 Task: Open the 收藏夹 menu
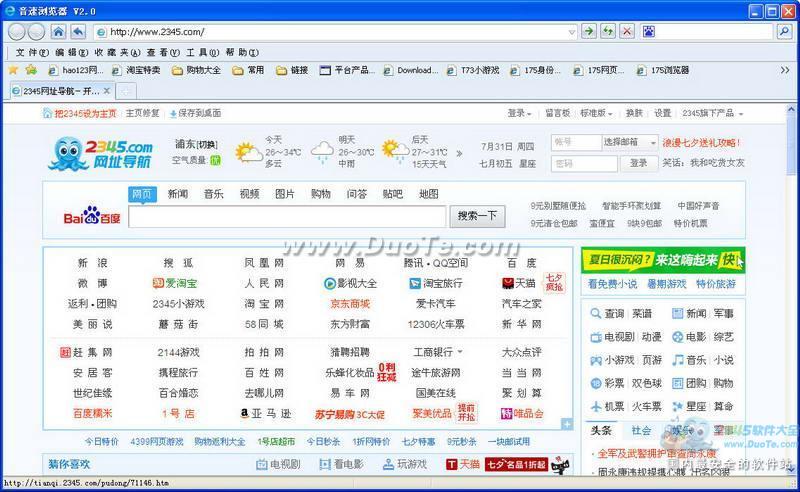pos(117,53)
